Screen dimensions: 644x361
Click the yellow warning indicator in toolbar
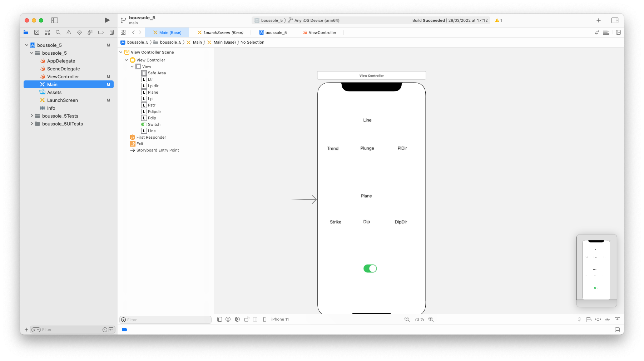(x=498, y=20)
